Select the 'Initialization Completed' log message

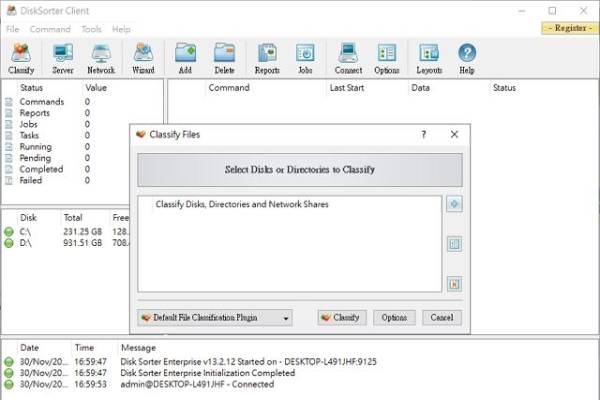[x=208, y=373]
